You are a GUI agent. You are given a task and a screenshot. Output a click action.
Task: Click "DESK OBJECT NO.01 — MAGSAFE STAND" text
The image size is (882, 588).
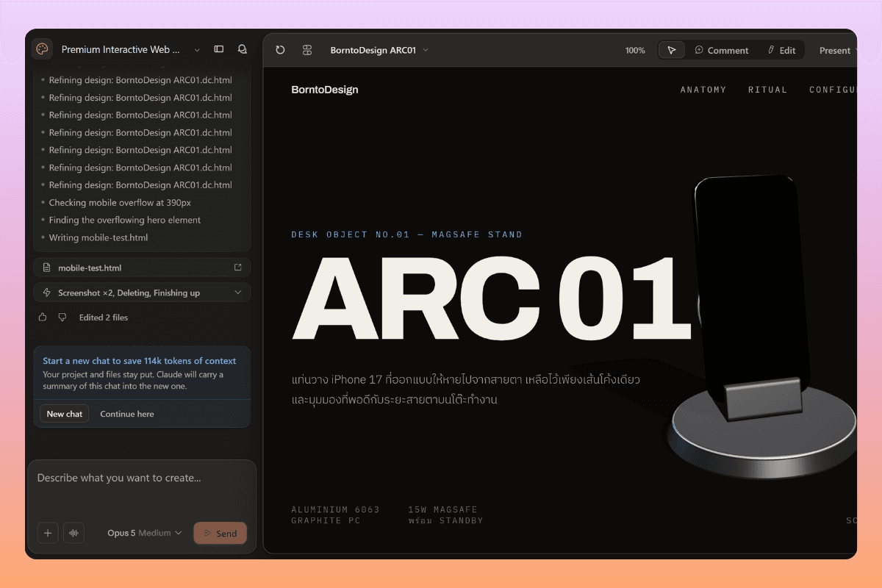coord(406,234)
